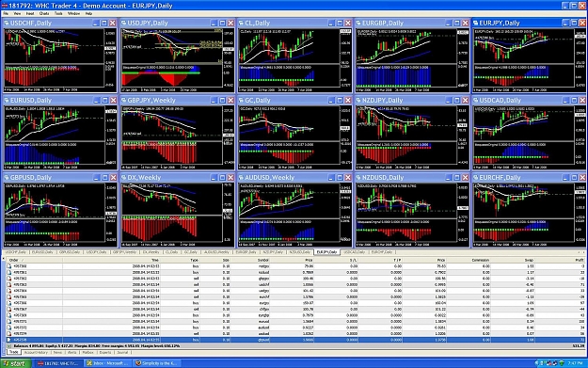Click the chart icon in GC,Daily title bar
Viewport: 588px width, 368px height.
tap(241, 101)
